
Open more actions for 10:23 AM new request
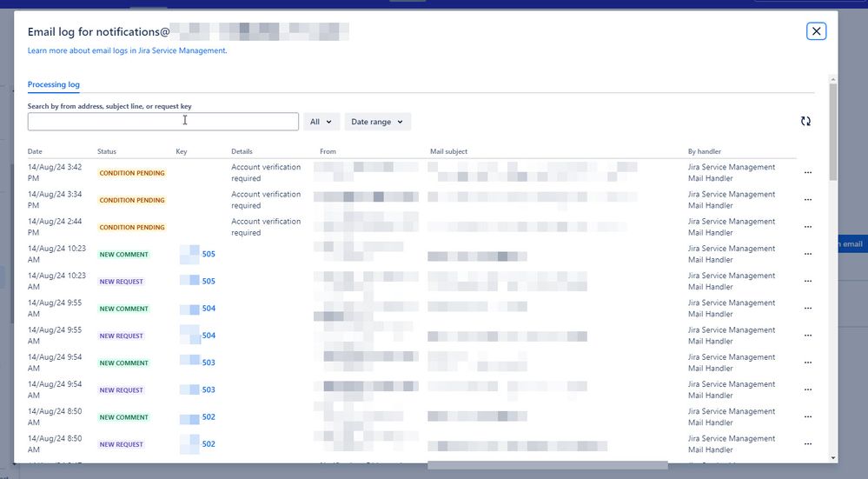pos(808,282)
